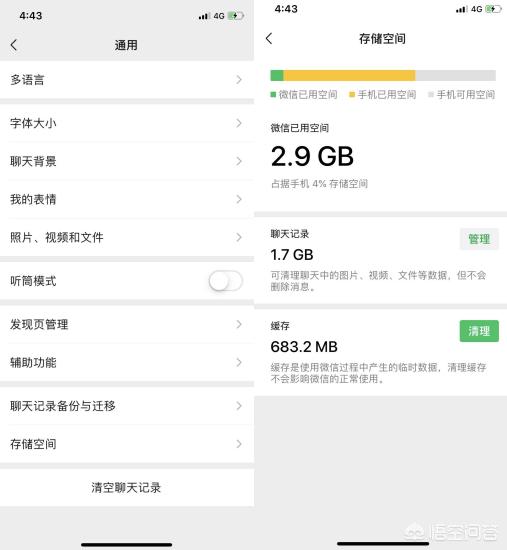Open 照片、视频和文件 settings item
Viewport: 507px width, 550px height.
127,237
